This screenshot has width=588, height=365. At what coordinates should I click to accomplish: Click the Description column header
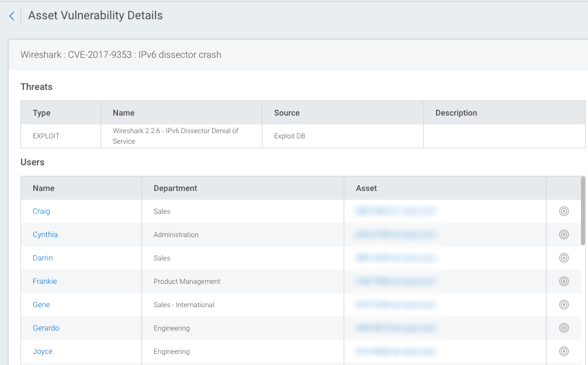(x=504, y=113)
